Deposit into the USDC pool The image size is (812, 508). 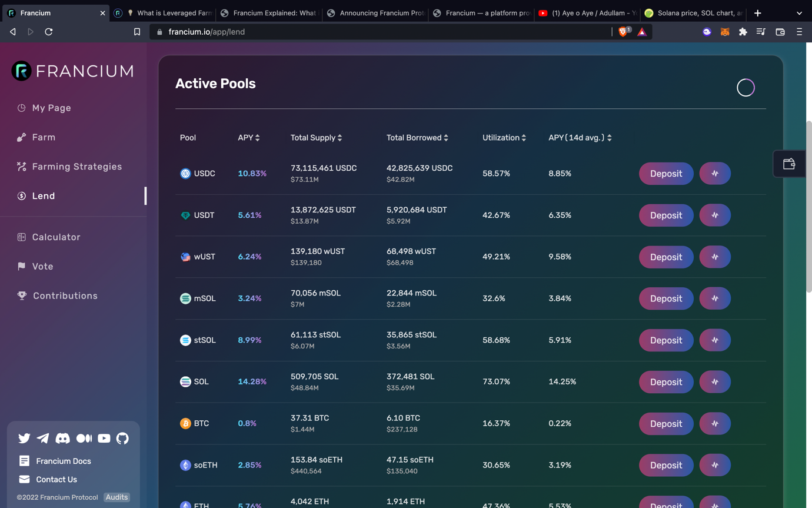click(x=666, y=174)
